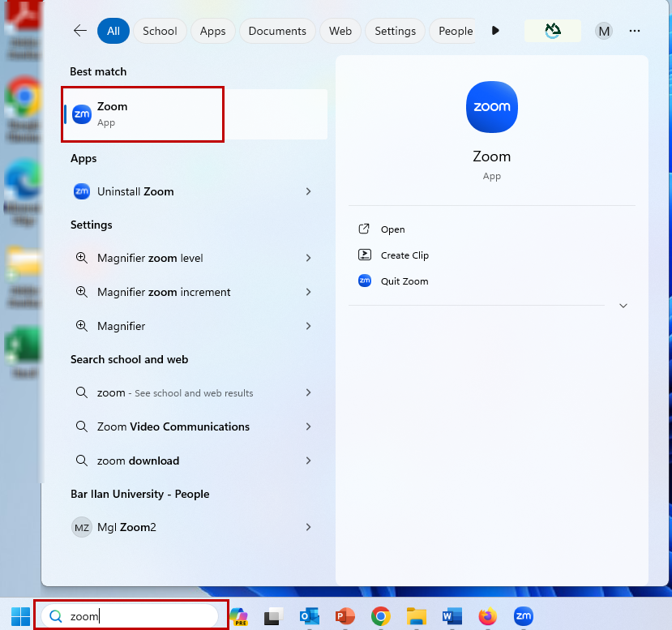The height and width of the screenshot is (630, 672).
Task: Expand Magnifier zoom level options chevron
Action: (308, 258)
